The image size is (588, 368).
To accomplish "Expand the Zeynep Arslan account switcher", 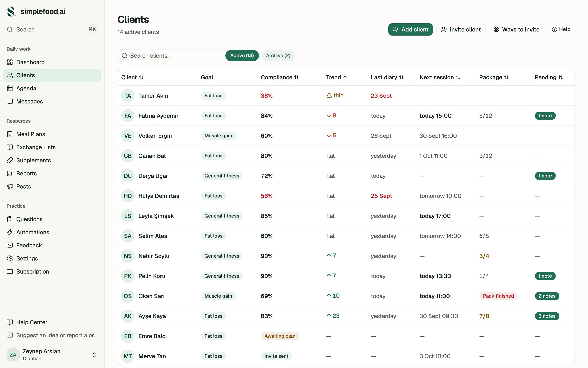I will point(52,355).
